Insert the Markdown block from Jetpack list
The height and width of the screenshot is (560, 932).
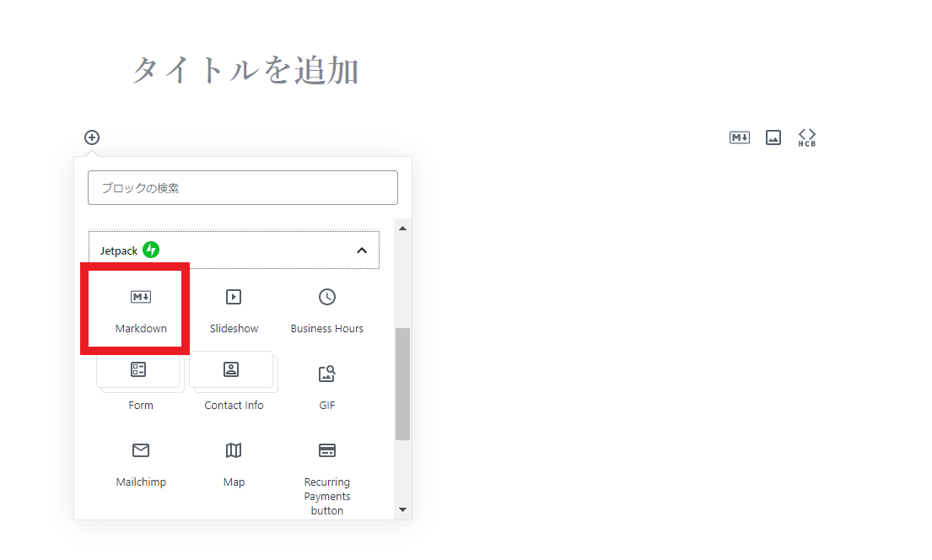141,310
